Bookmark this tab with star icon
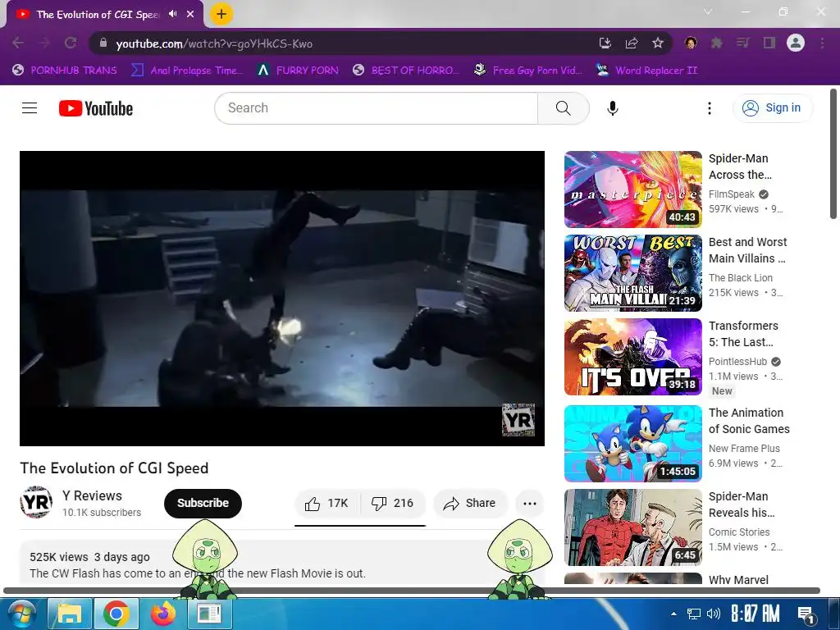This screenshot has width=840, height=630. pyautogui.click(x=658, y=43)
